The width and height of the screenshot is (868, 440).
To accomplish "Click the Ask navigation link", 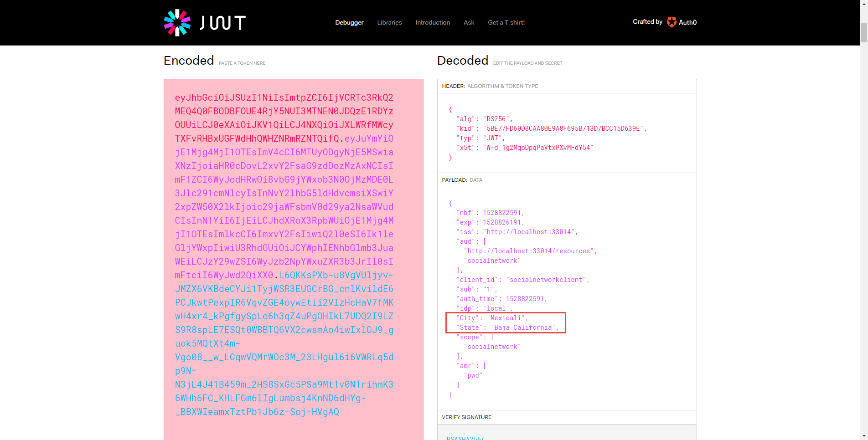I will point(468,22).
